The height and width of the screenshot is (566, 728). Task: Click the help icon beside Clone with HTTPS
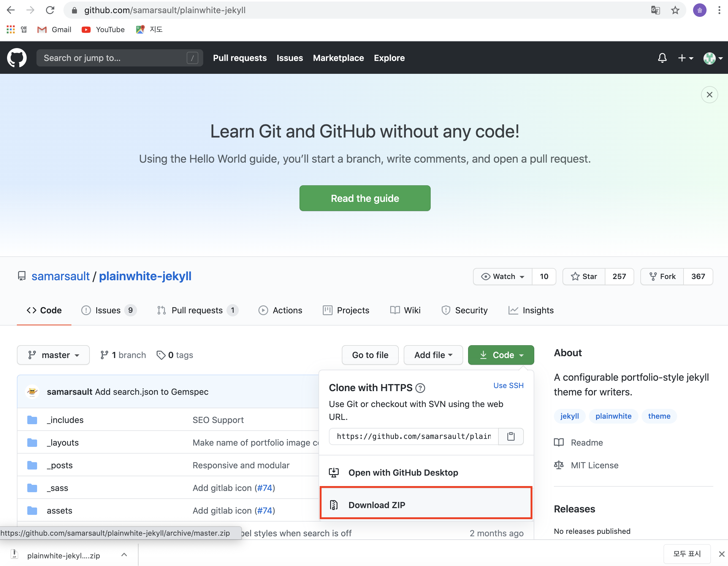420,388
